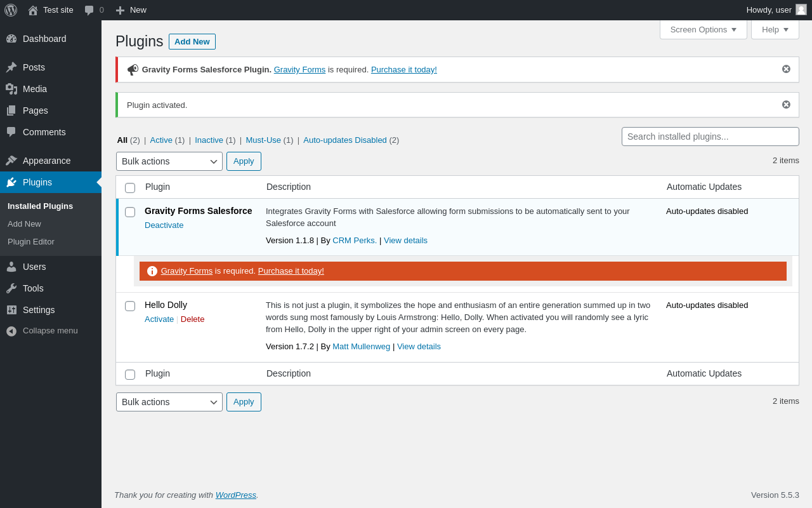Screen dimensions: 812x508
Task: Click the Dashboard gauge icon in sidebar
Action: (x=11, y=39)
